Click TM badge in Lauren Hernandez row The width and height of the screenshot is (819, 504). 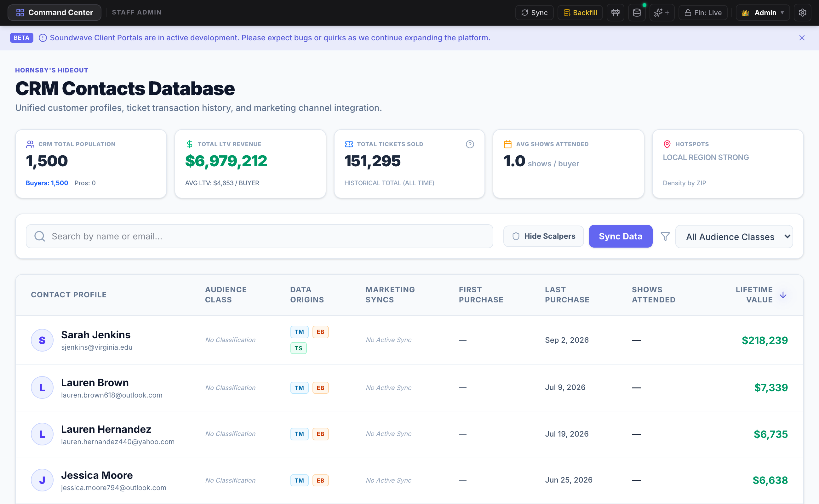[299, 434]
